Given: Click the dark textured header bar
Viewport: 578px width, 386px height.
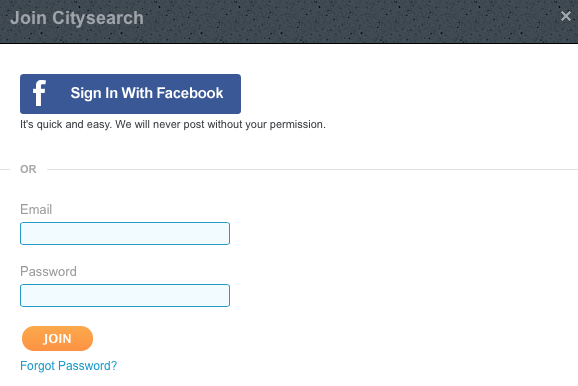Looking at the screenshot, I should [289, 21].
